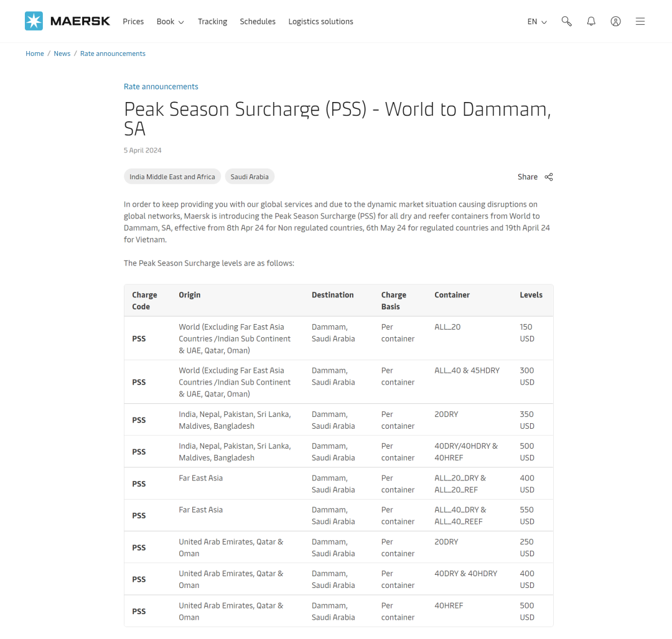Click the 300 USD level cell
This screenshot has height=639, width=672.
click(527, 376)
